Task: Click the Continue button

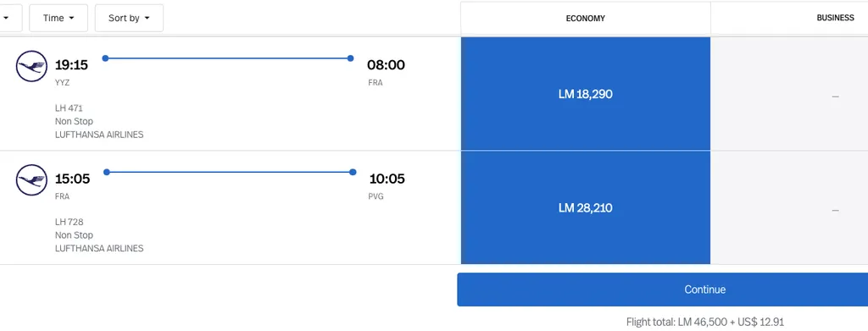Action: pos(663,290)
